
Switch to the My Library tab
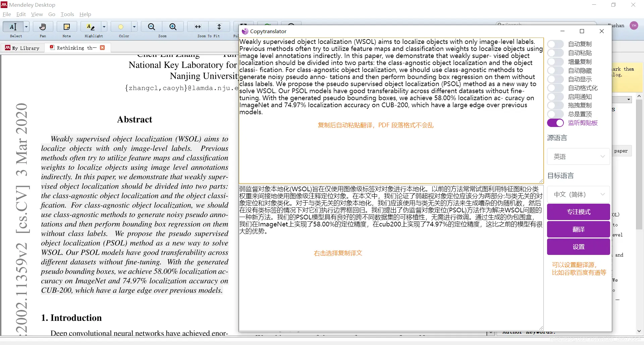[22, 48]
